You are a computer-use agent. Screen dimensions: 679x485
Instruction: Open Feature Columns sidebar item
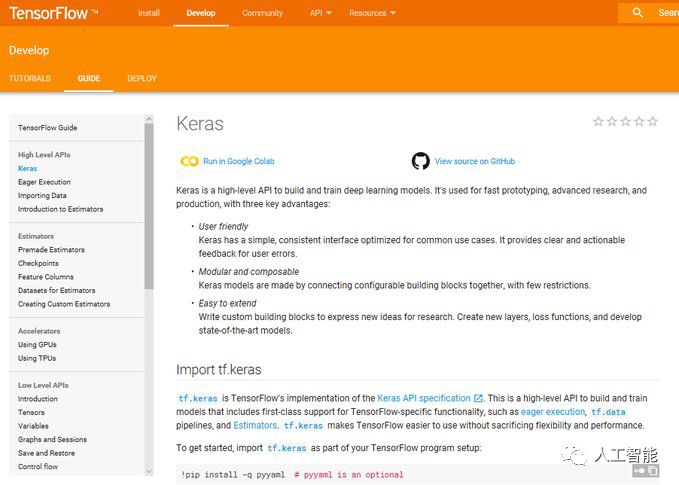pyautogui.click(x=45, y=277)
